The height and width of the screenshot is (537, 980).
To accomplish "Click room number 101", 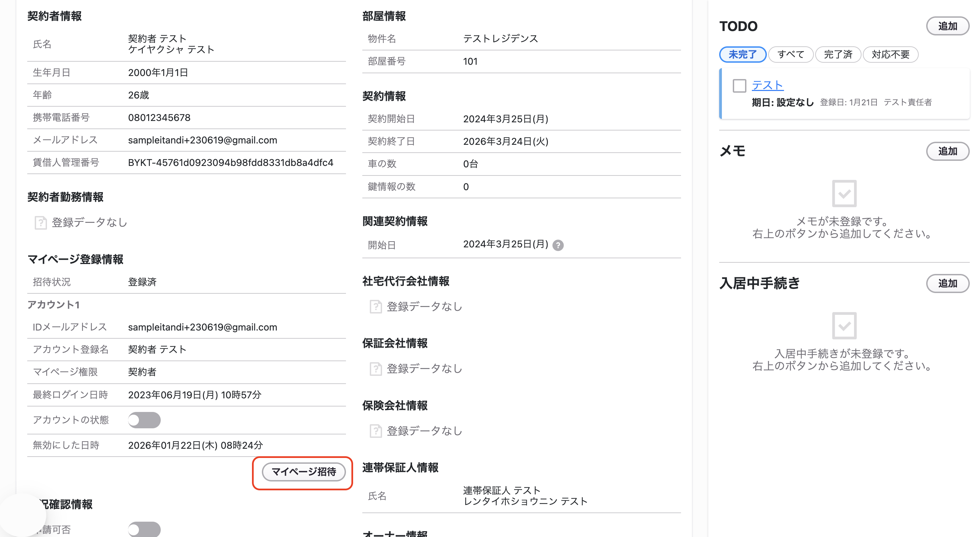I will tap(470, 61).
